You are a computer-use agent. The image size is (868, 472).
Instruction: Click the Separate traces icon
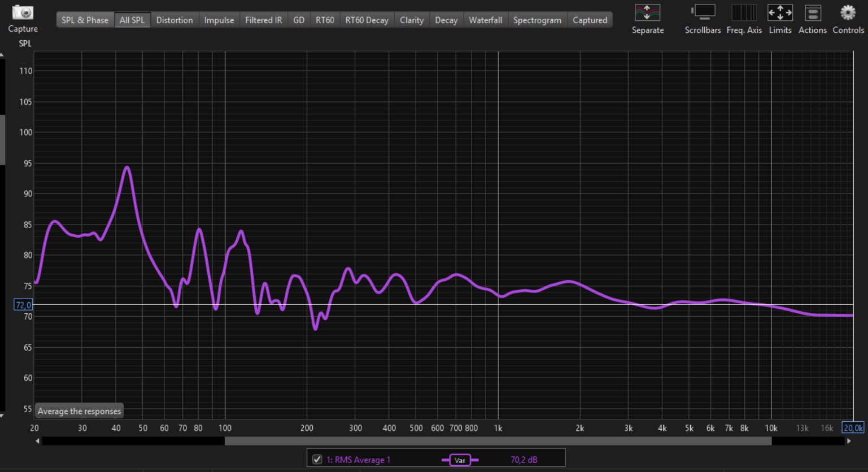647,13
